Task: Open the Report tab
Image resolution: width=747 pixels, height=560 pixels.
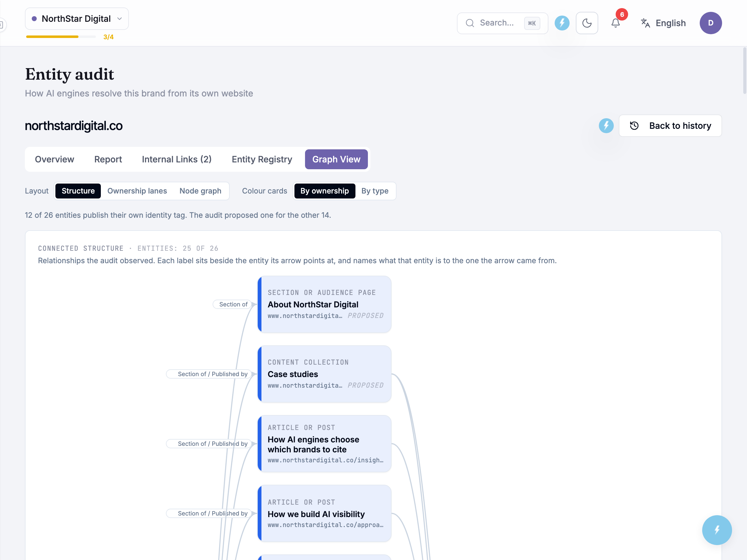Action: pos(108,159)
